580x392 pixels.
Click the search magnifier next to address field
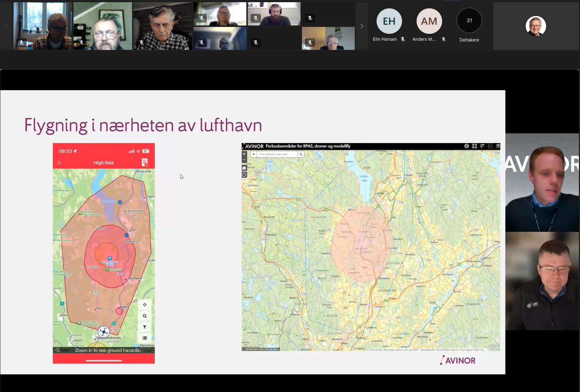pyautogui.click(x=301, y=154)
